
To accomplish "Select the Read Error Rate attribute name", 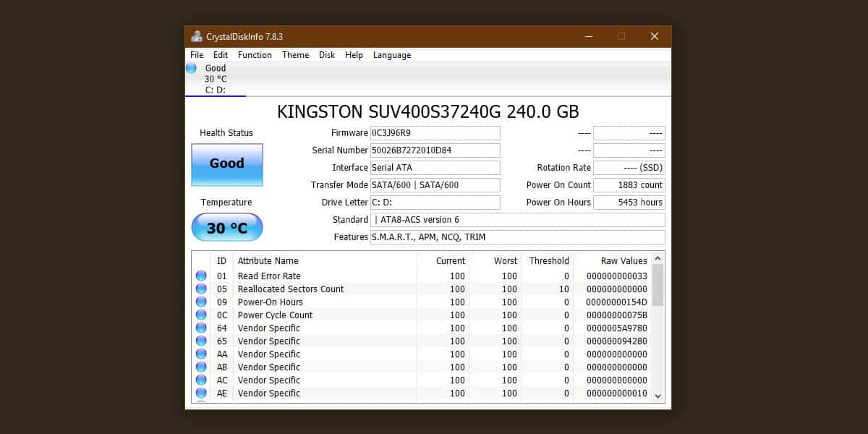I will pos(269,276).
